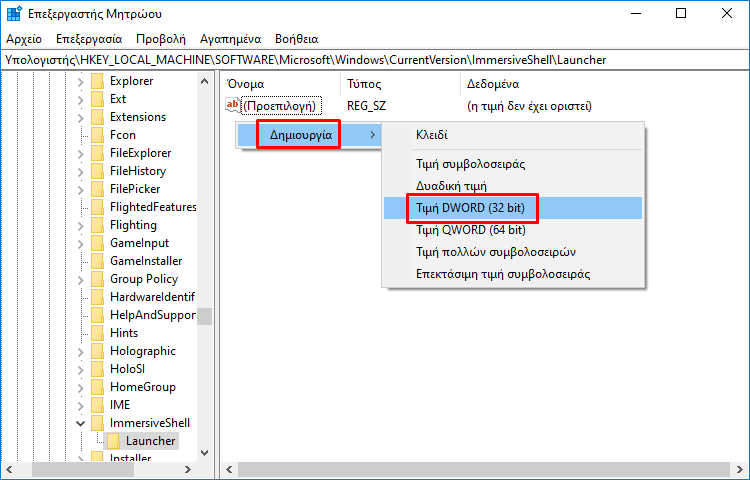Click the (η τιμή δεν έχει οριστεί) data cell
Screen dimensions: 750x480
point(529,106)
